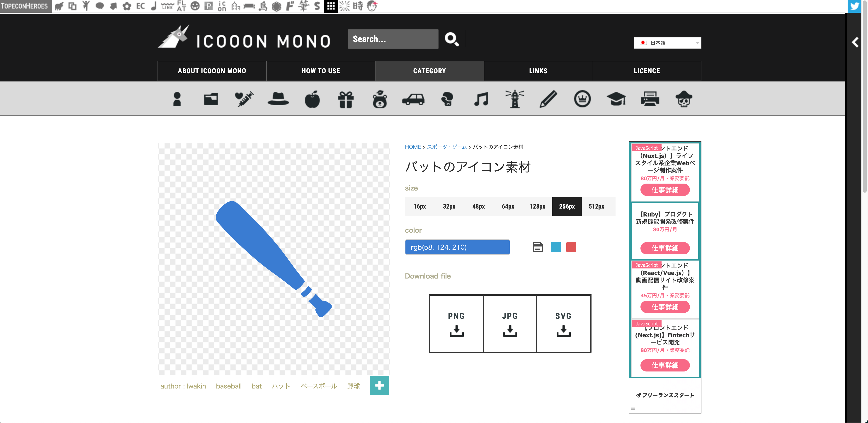
Task: Open the Twitter share icon on the right
Action: pos(855,6)
